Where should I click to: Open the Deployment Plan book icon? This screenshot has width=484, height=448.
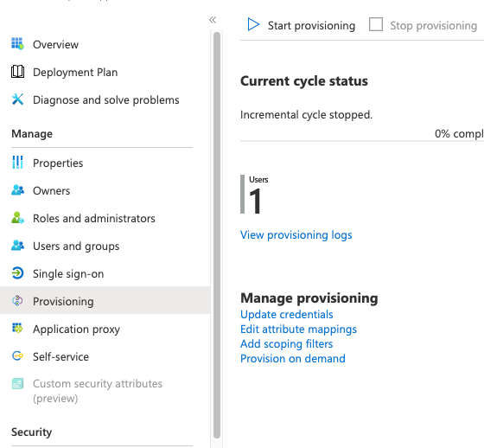17,72
